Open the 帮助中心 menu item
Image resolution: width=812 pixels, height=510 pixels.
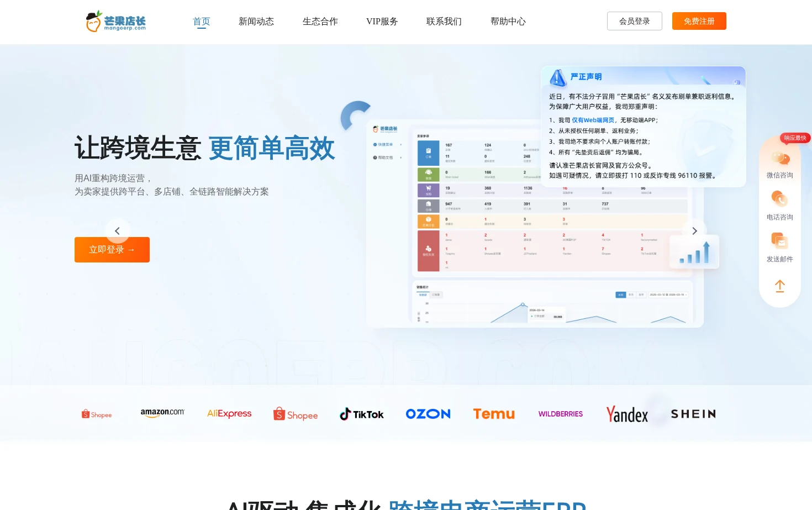click(508, 22)
